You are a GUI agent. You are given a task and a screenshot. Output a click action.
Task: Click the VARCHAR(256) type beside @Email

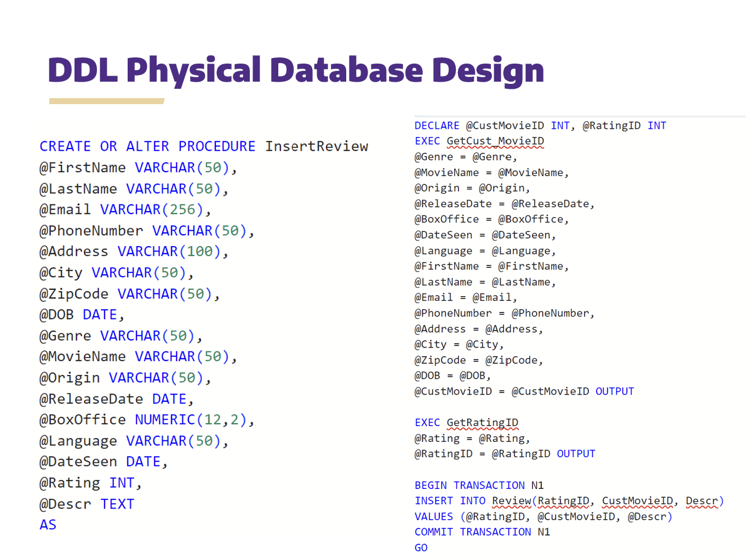[x=153, y=209]
